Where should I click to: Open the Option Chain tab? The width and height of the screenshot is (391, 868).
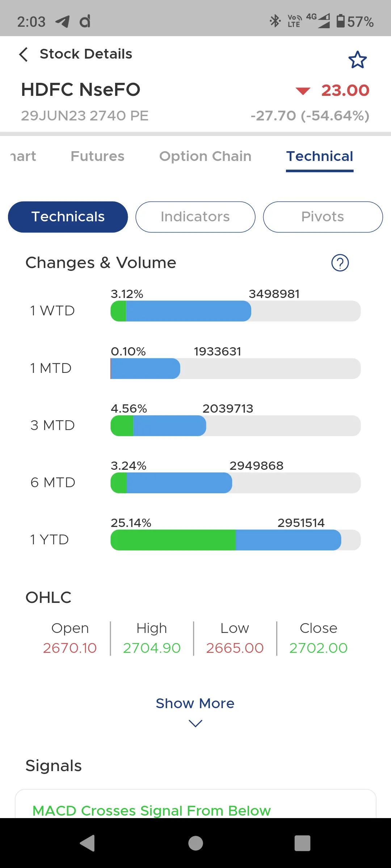point(205,156)
